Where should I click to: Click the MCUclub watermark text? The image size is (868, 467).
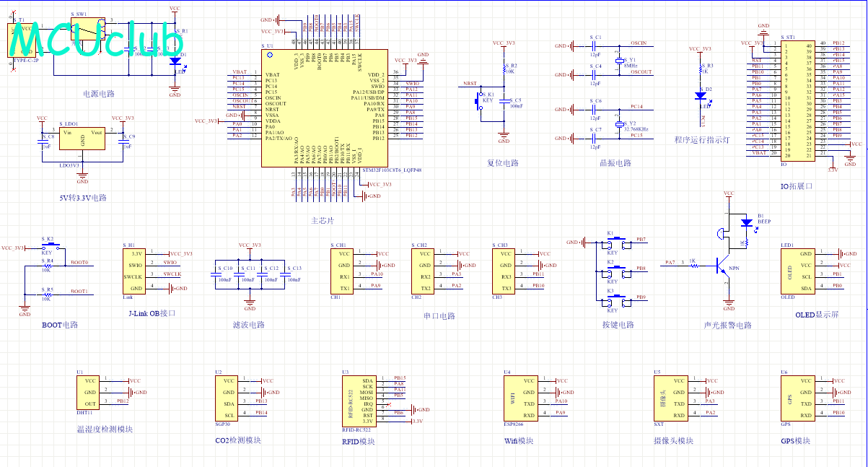pyautogui.click(x=91, y=41)
